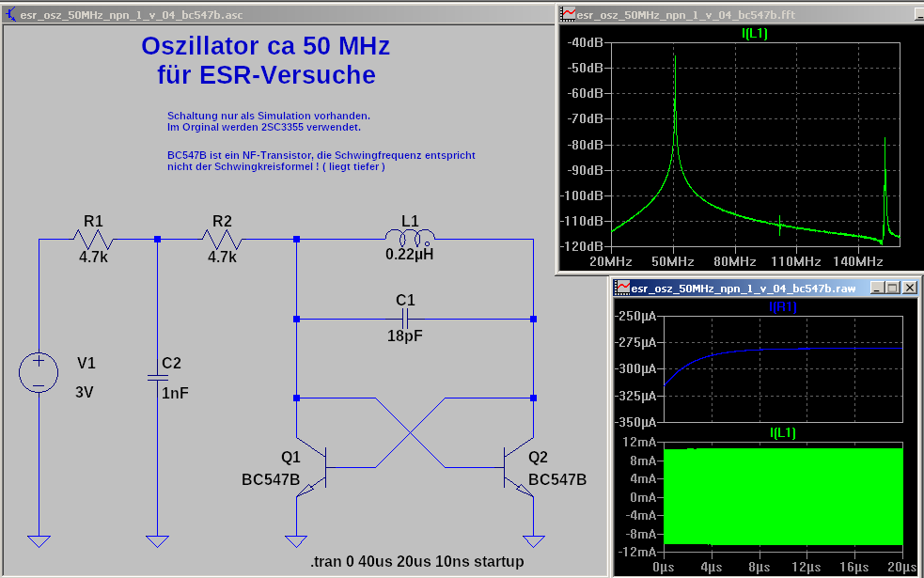The height and width of the screenshot is (578, 924).
Task: Click the L1 designator label
Action: point(410,221)
